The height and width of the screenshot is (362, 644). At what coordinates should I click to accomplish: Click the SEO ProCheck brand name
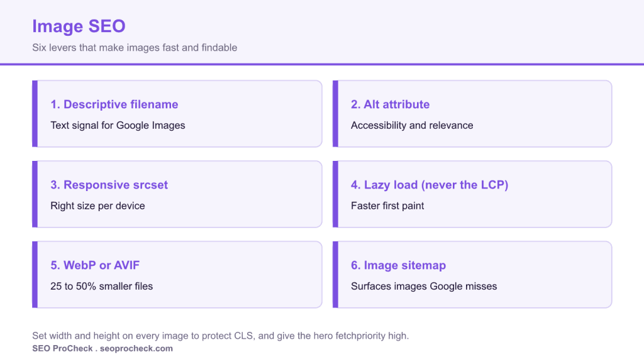coord(62,348)
